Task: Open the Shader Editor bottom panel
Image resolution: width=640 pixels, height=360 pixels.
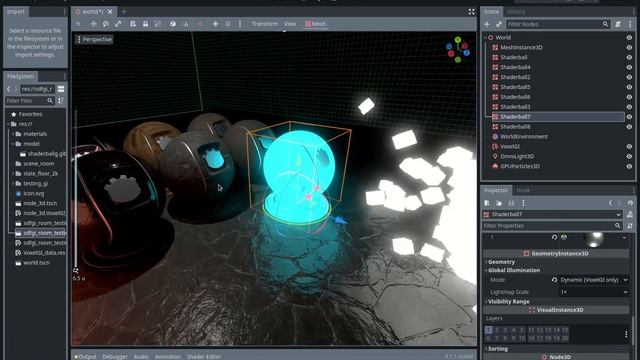Action: [x=204, y=356]
